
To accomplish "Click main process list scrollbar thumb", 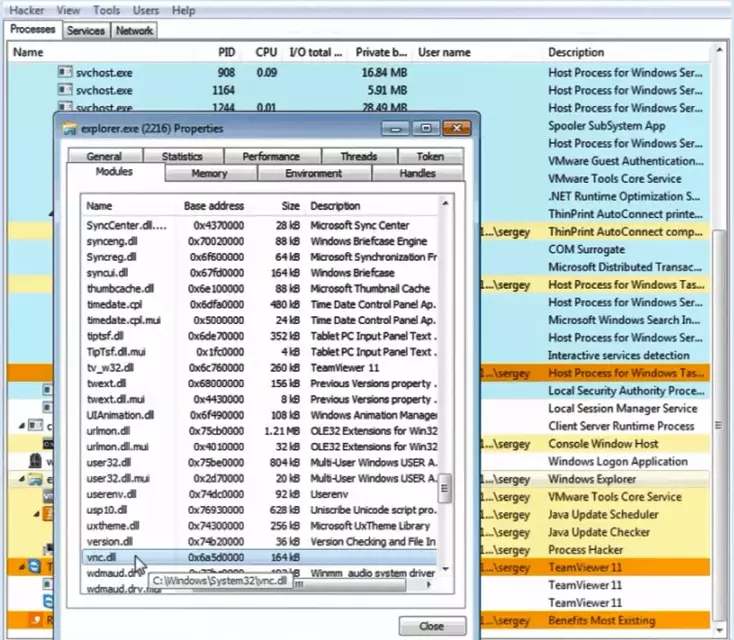I will (718, 425).
